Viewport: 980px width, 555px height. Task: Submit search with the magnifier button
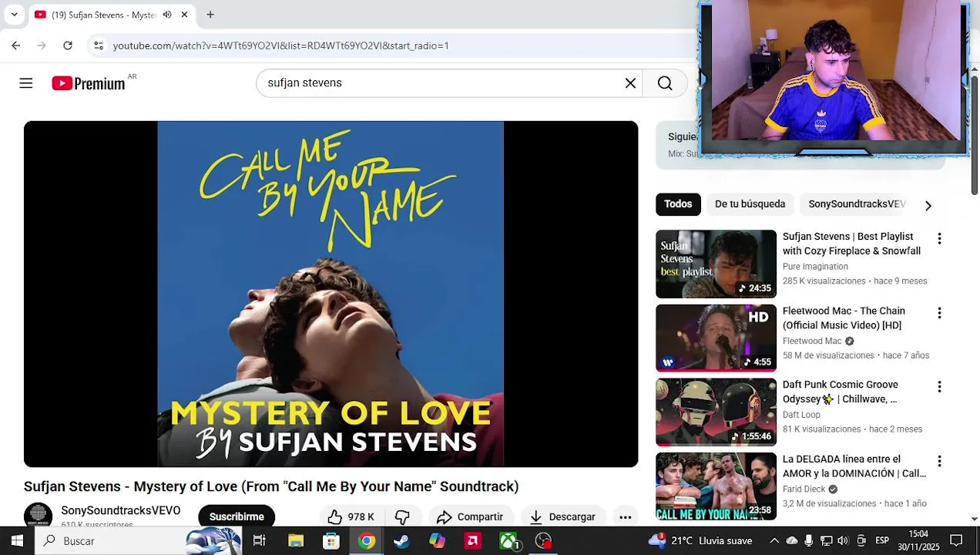665,83
